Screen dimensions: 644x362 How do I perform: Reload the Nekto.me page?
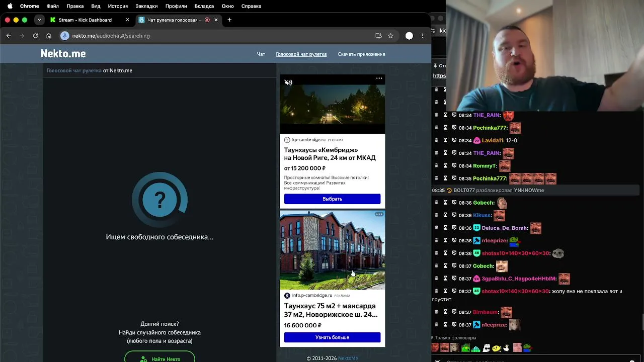pos(35,36)
